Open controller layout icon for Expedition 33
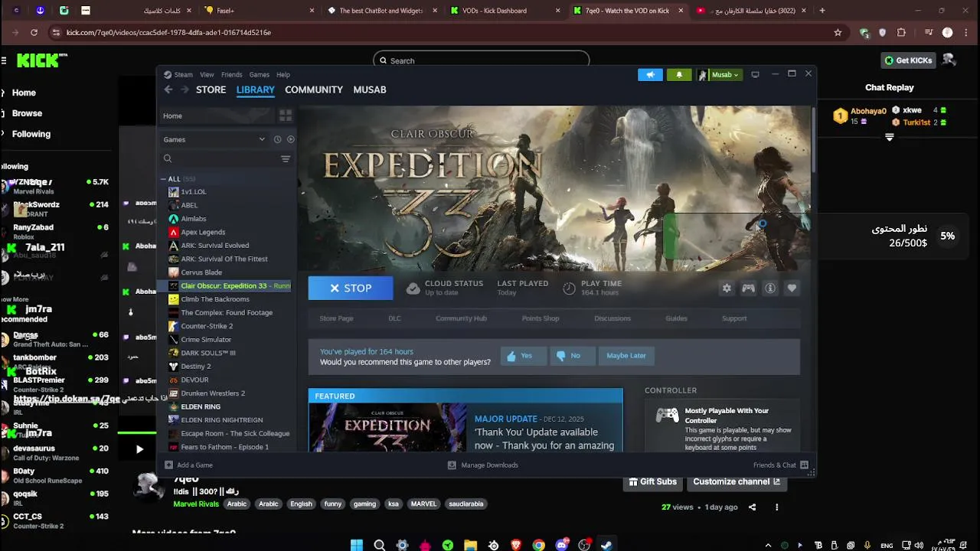The image size is (980, 551). (x=748, y=288)
